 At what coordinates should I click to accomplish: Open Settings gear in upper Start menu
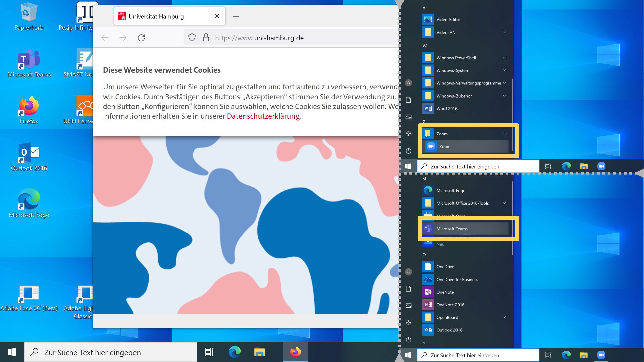tap(408, 134)
